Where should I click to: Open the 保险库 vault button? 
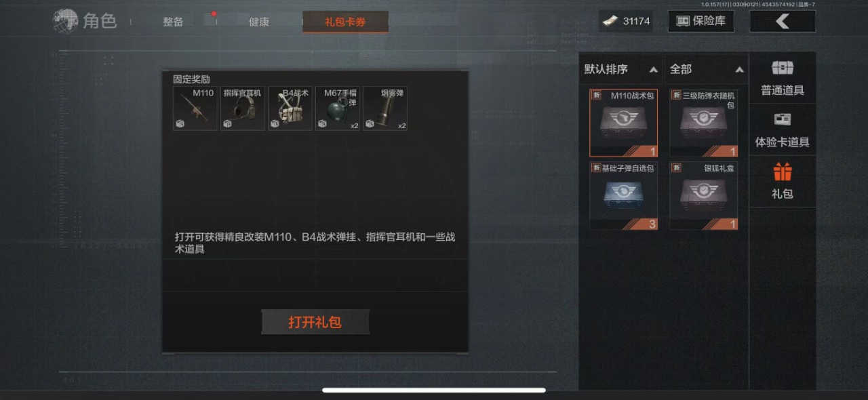coord(701,21)
